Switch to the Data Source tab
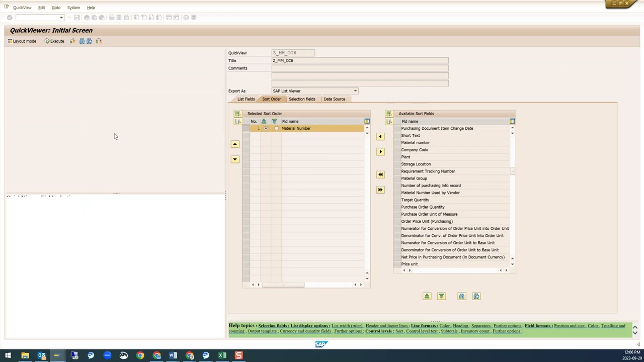644x362 pixels. [334, 99]
